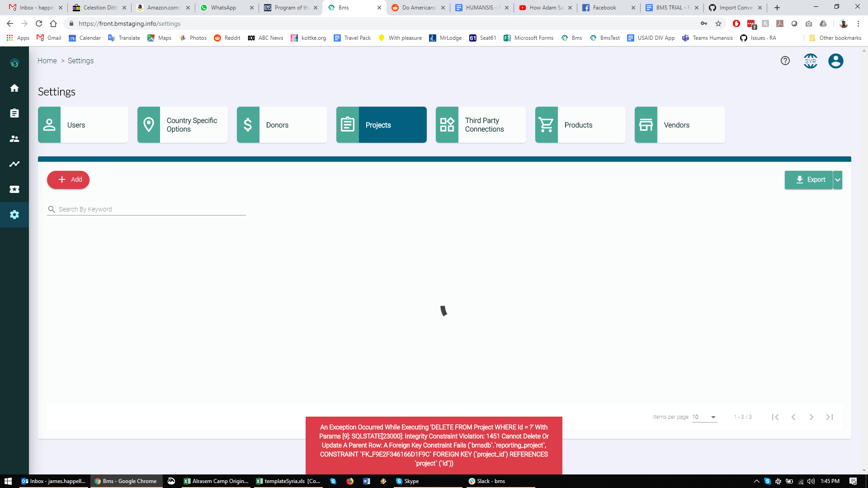Select the tasks clipboard icon in sidebar
Screen dimensions: 868x488
pyautogui.click(x=14, y=113)
